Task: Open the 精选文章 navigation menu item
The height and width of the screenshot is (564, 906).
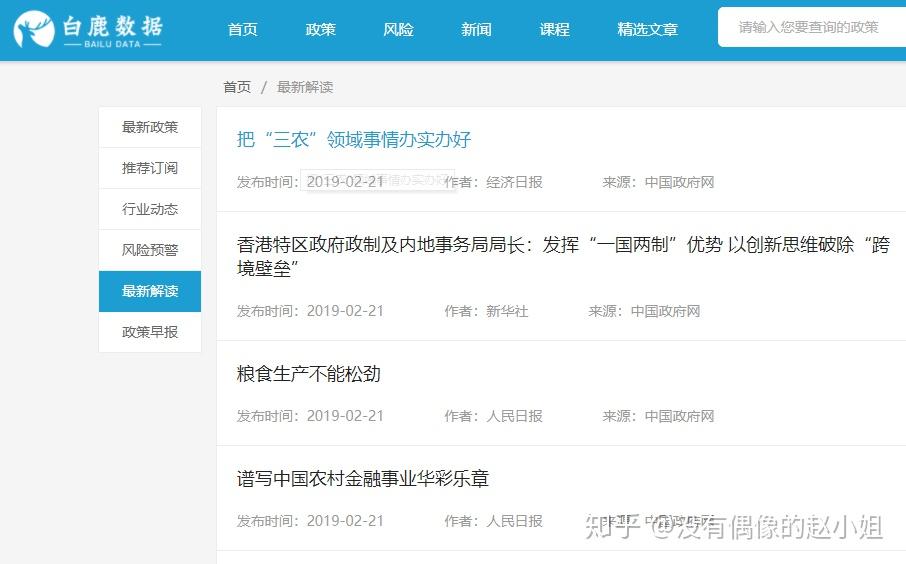Action: coord(648,29)
